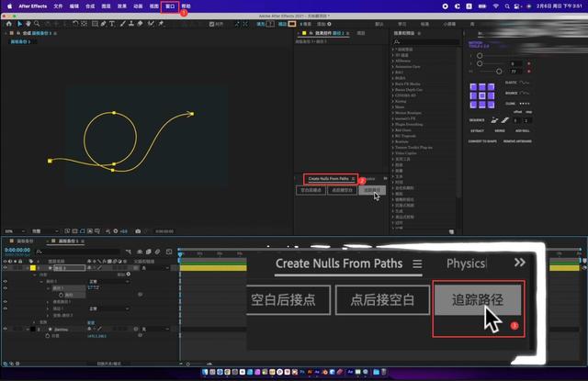Viewport: 588px width, 381px height.
Task: Select the Pen tool
Action: (103, 24)
